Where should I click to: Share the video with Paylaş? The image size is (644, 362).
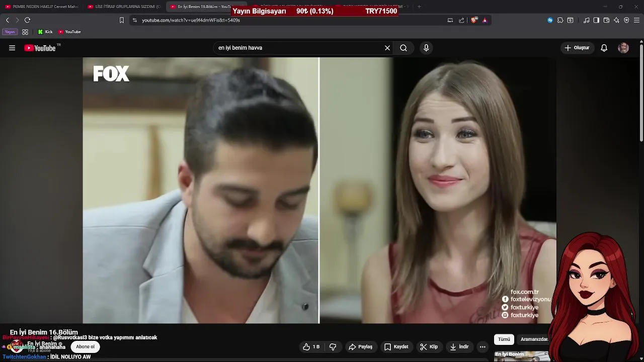pyautogui.click(x=361, y=347)
